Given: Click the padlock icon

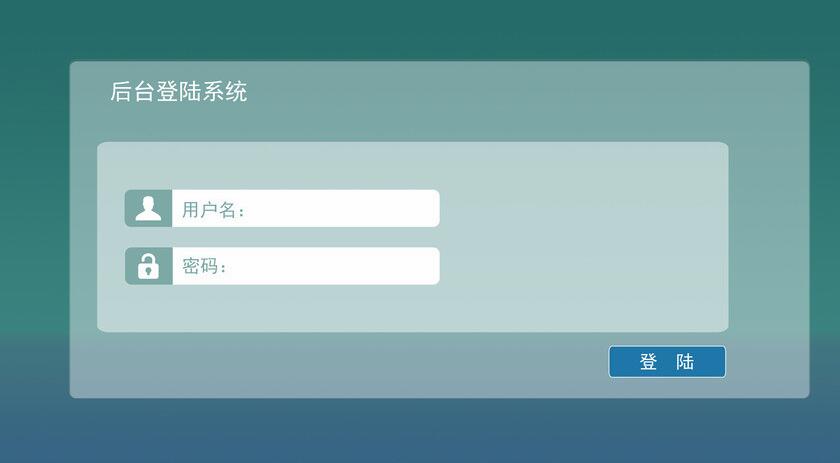Looking at the screenshot, I should click(x=148, y=266).
